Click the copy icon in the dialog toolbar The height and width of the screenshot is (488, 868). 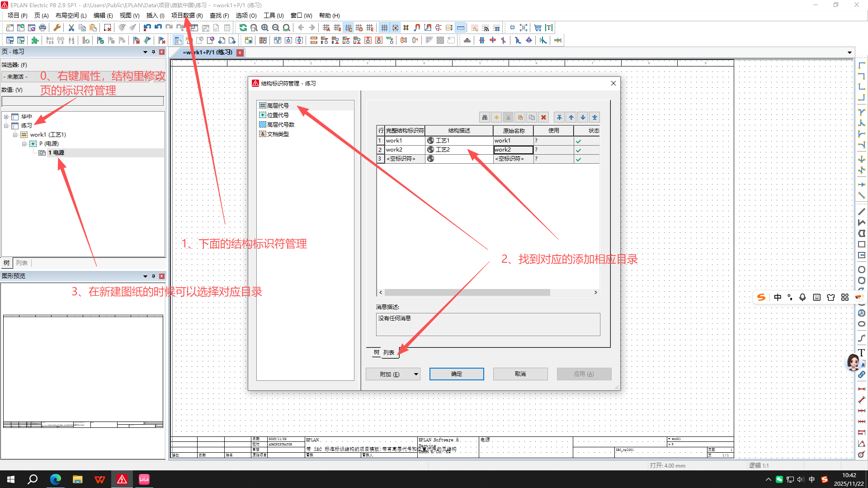pyautogui.click(x=532, y=118)
